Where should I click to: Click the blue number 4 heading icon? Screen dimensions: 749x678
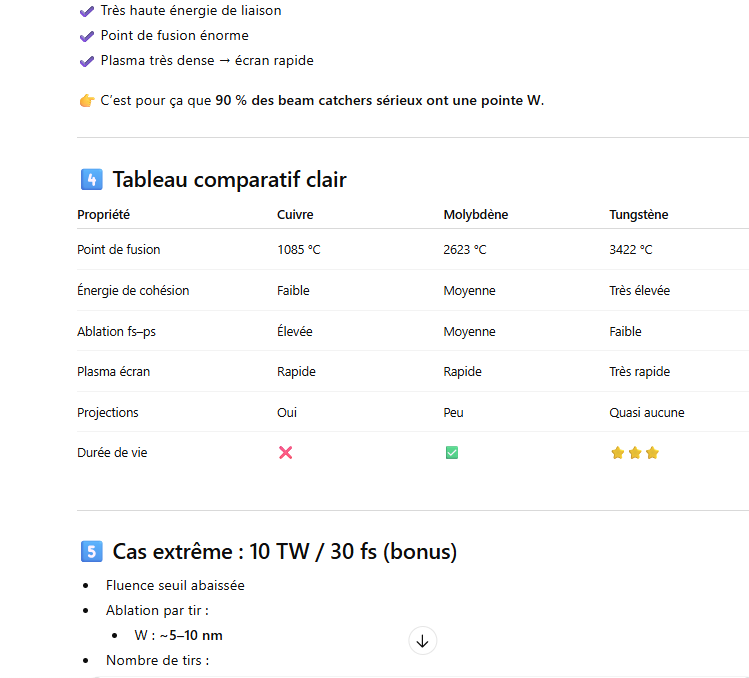coord(90,180)
